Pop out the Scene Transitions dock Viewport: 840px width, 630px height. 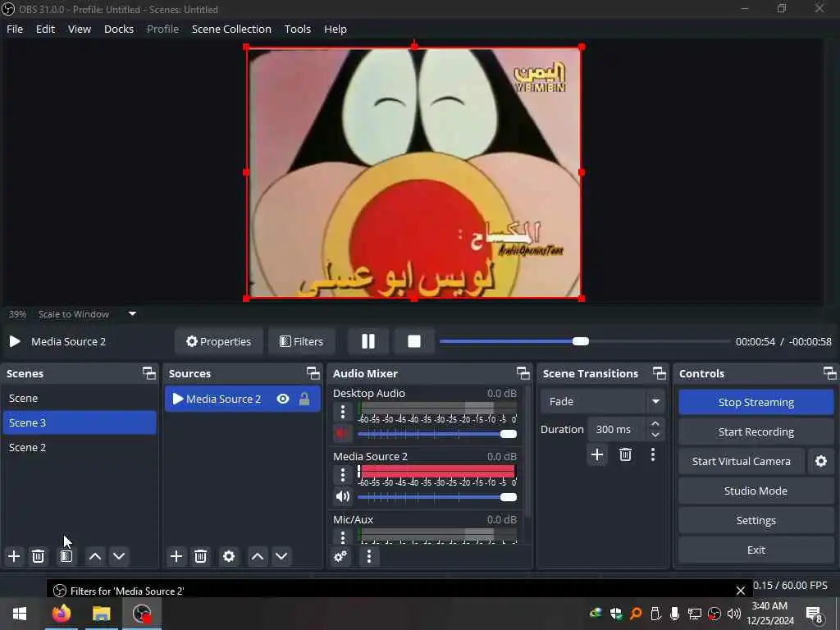pyautogui.click(x=660, y=373)
